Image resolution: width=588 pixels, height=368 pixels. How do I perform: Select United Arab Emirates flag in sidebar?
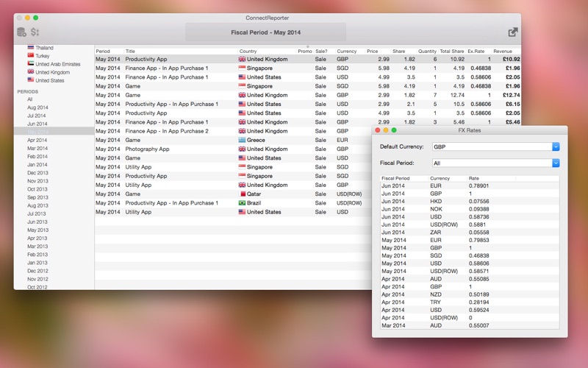(31, 64)
